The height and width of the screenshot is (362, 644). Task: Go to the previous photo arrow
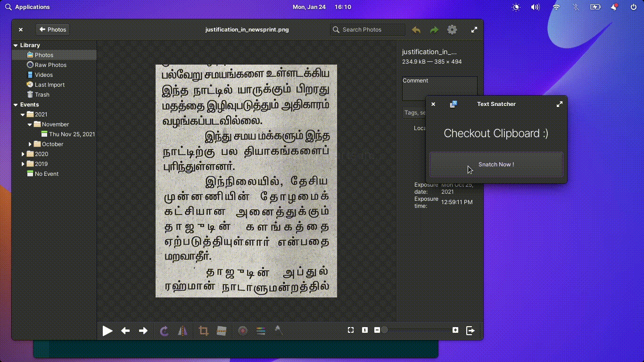[x=125, y=331]
